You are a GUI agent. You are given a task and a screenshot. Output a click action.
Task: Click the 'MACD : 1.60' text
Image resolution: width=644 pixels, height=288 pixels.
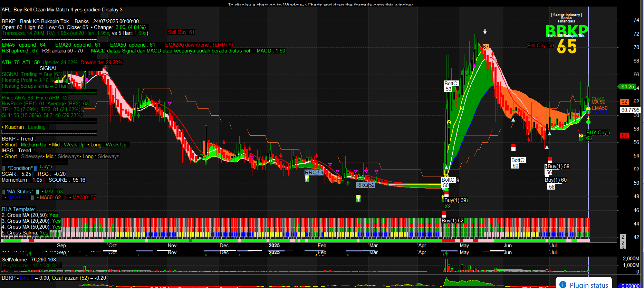point(271,51)
